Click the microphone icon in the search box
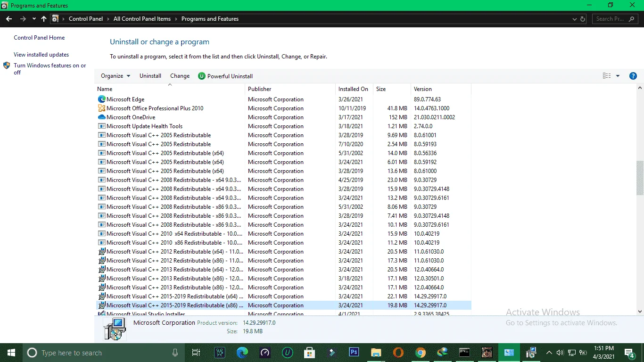Image resolution: width=644 pixels, height=362 pixels. [175, 353]
